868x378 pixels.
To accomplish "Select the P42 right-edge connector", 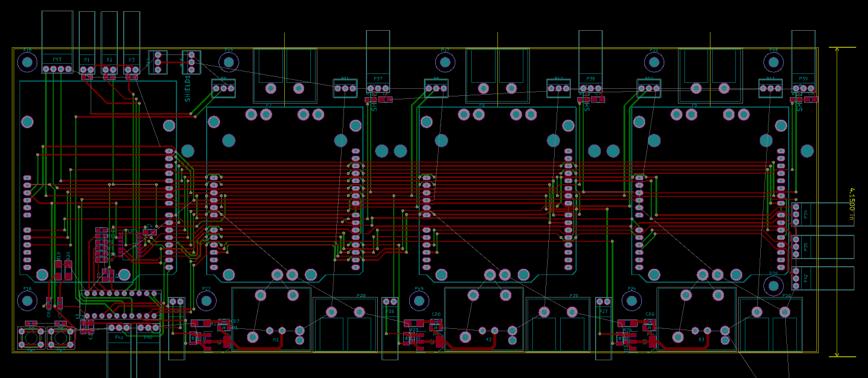I will click(822, 278).
